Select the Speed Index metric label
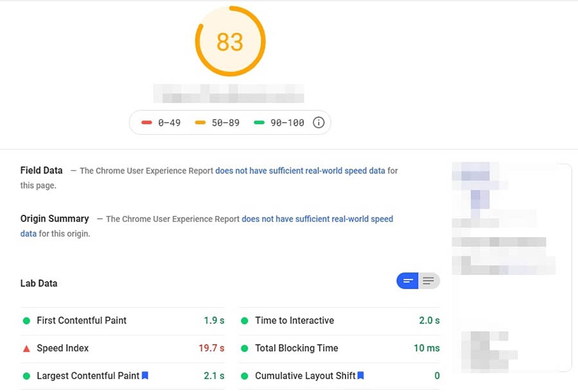This screenshot has width=578, height=392. [x=63, y=348]
